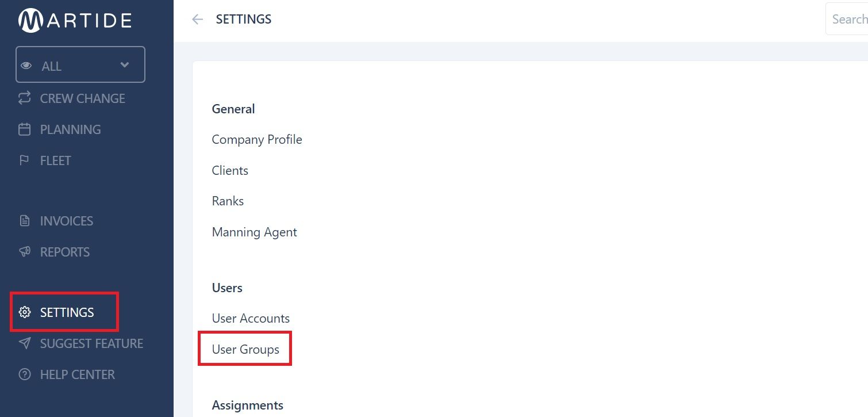Open the Clients settings page
868x417 pixels.
(230, 171)
